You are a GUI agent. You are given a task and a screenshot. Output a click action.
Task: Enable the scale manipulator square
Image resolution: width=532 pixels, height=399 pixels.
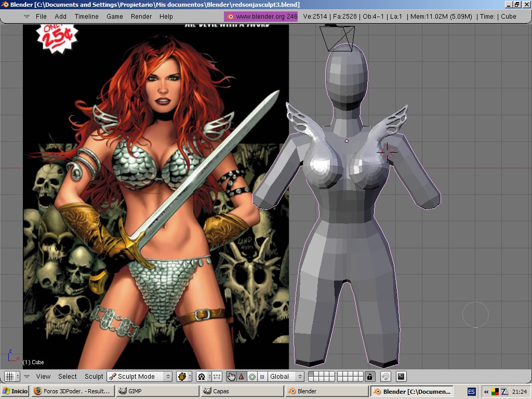pos(262,376)
